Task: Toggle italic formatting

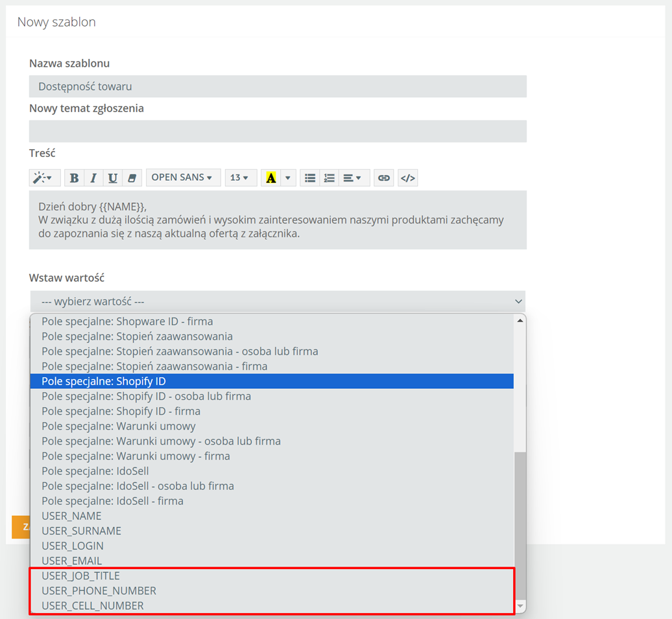Action: [93, 178]
